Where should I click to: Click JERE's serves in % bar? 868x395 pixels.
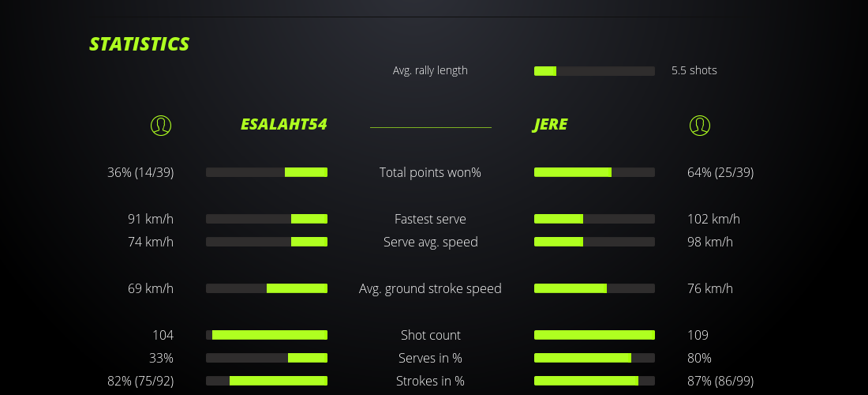click(x=594, y=358)
